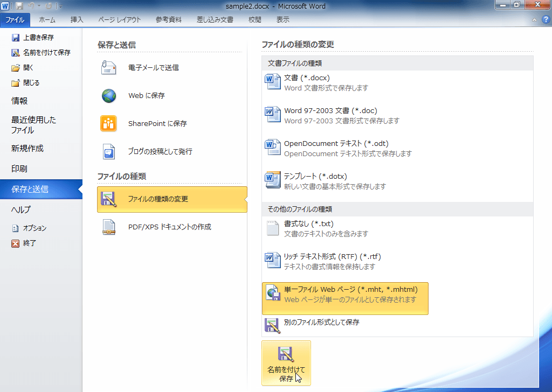The image size is (552, 392).
Task: Switch to the 挿入 ribbon tab
Action: (x=77, y=20)
